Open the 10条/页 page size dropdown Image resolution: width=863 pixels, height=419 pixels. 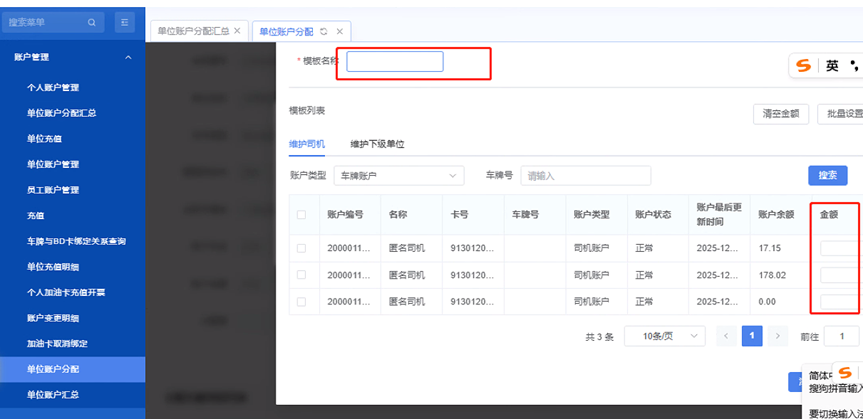coord(662,336)
